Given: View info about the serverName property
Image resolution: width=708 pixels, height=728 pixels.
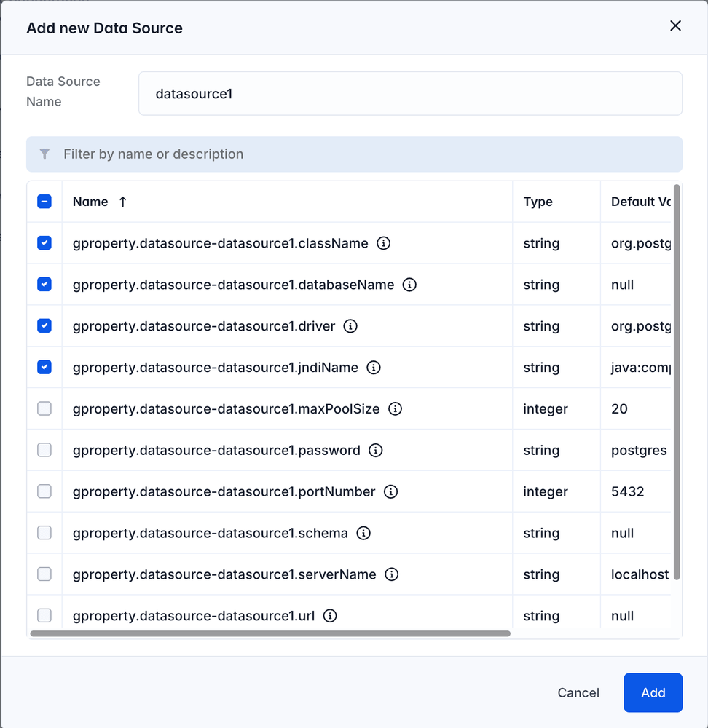Looking at the screenshot, I should coord(391,574).
